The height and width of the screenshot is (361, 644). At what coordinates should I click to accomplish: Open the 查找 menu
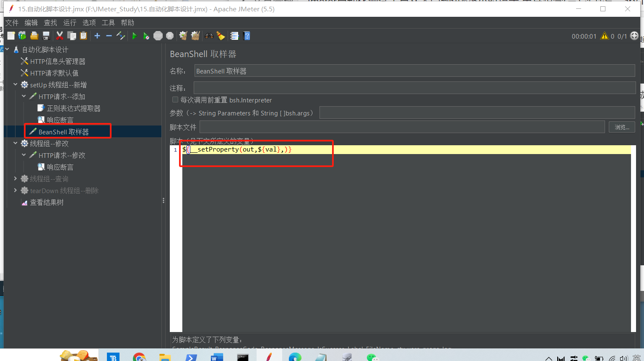50,23
